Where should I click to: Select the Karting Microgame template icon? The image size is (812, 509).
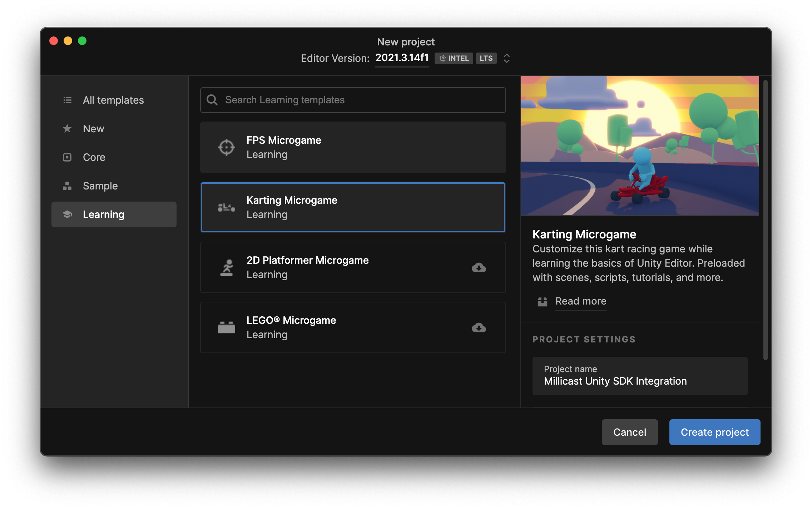tap(226, 206)
